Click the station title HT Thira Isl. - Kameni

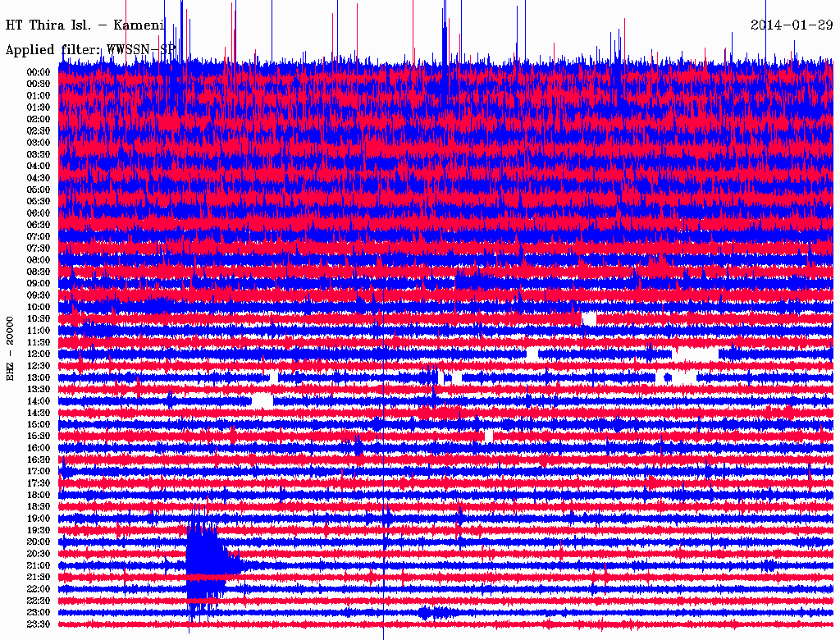pyautogui.click(x=85, y=25)
